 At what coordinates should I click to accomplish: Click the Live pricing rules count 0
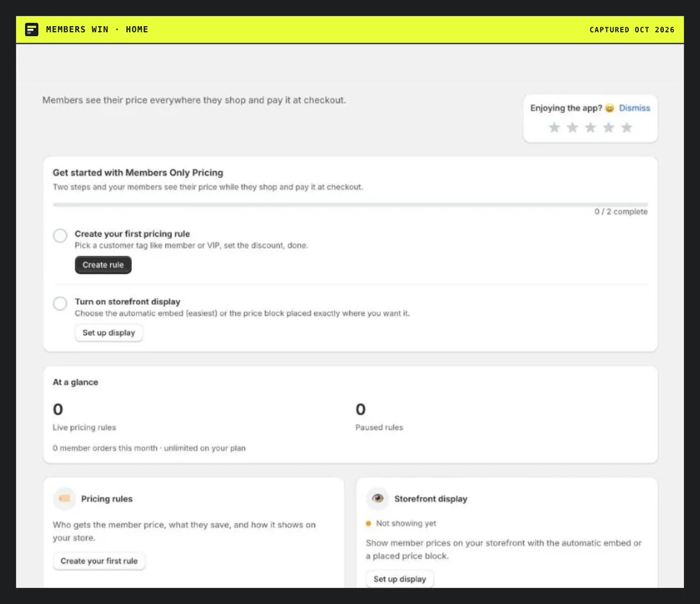pos(58,410)
